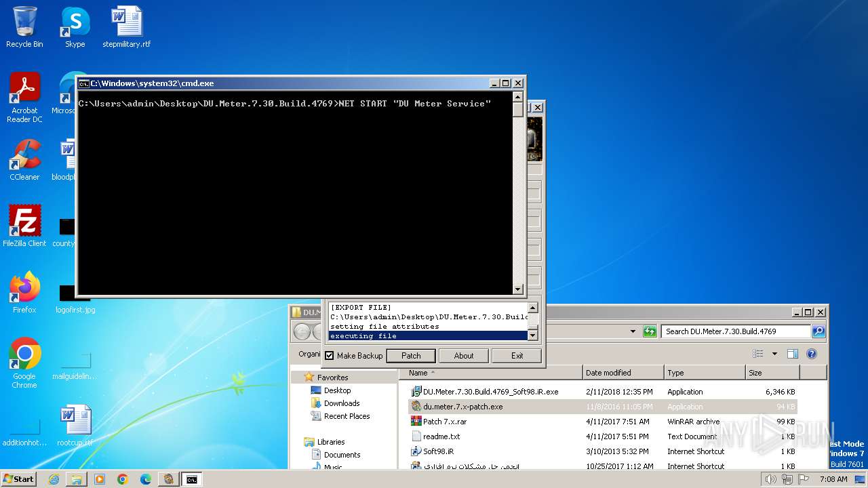Open stepmilitary.rtf document on desktop

pos(127,27)
